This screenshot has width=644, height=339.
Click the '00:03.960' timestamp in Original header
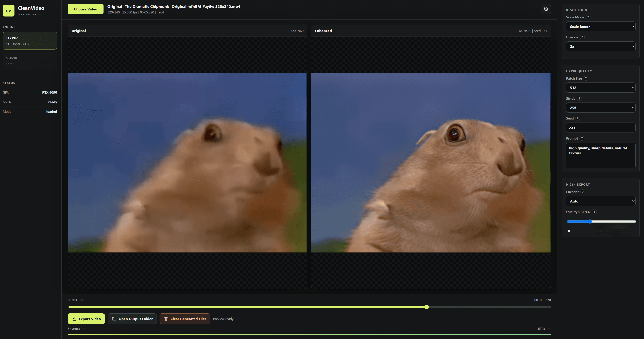(x=297, y=31)
